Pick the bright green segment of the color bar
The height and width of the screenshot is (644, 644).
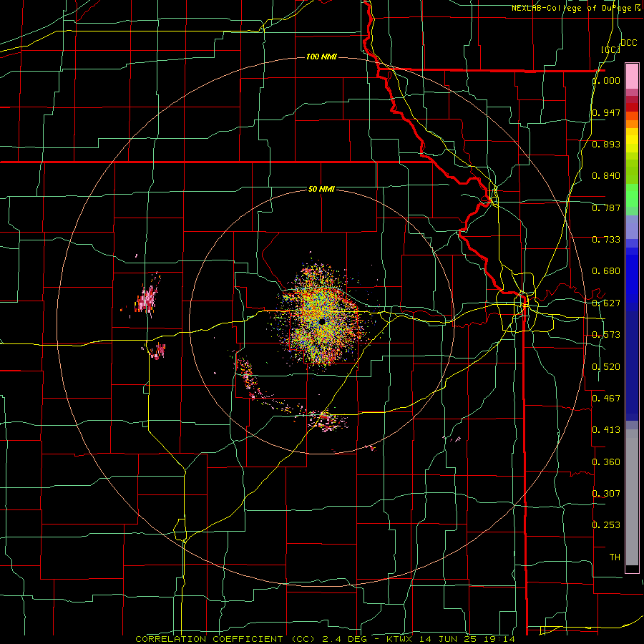click(632, 195)
